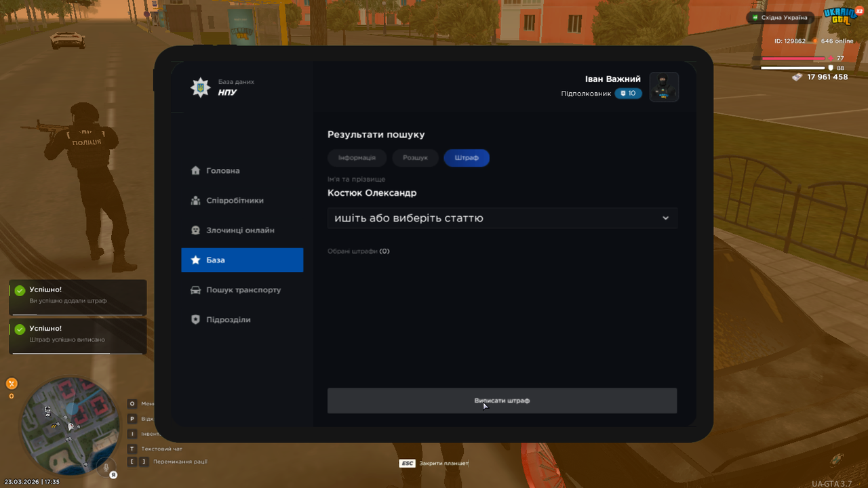
Task: Click the orange online status dot
Action: click(814, 41)
